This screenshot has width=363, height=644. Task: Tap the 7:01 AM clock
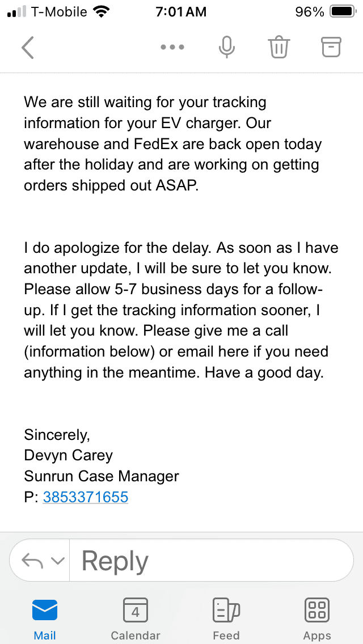tap(181, 12)
